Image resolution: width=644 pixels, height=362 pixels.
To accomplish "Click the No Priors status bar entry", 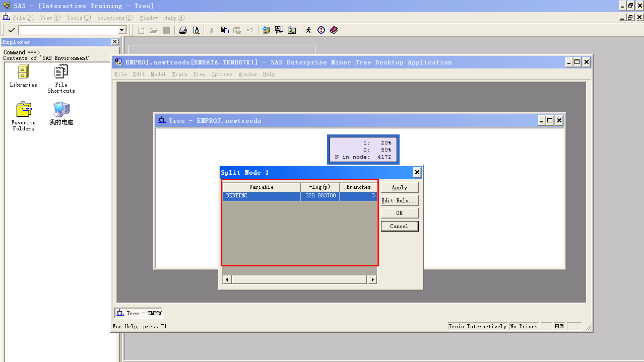I will click(524, 326).
